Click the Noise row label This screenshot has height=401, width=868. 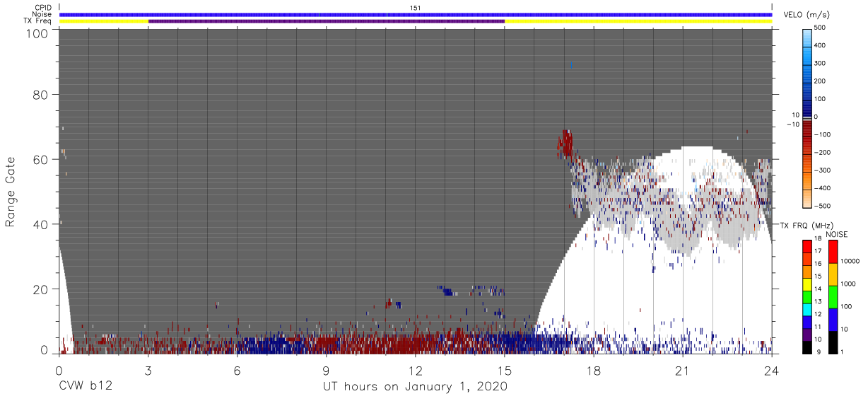point(42,14)
